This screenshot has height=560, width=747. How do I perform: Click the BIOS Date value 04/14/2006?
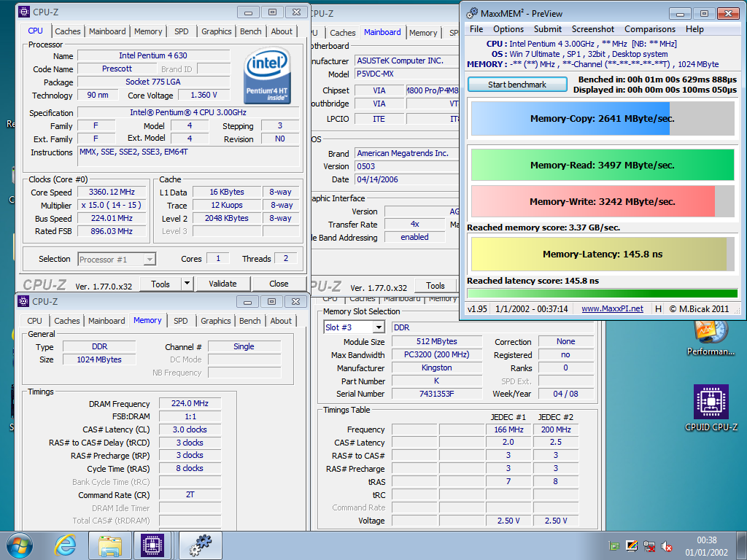coord(407,179)
